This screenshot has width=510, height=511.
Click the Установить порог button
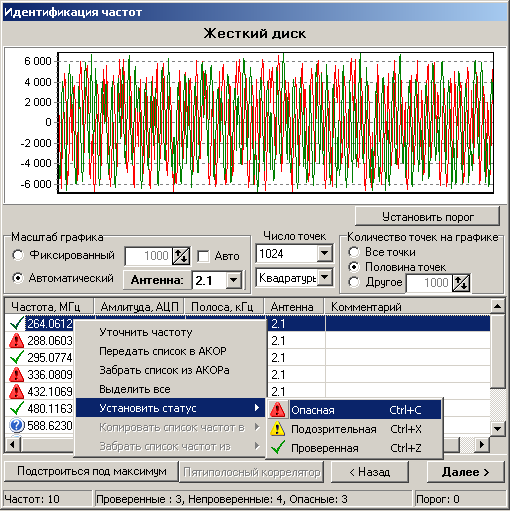(x=427, y=217)
